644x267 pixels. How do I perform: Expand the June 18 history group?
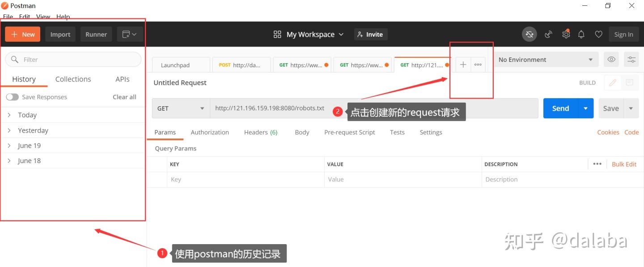(73, 161)
